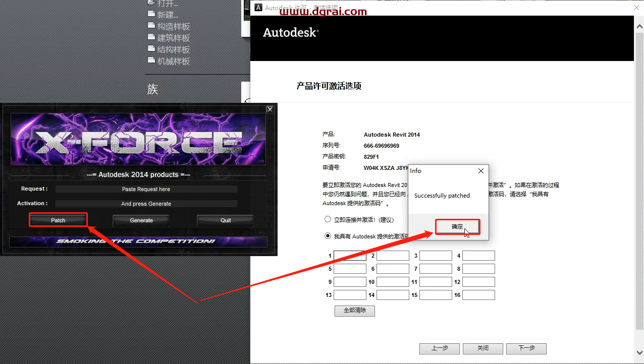Select the 立即连接并激活 radio option
Viewport: 644px width, 364px height.
tap(328, 219)
